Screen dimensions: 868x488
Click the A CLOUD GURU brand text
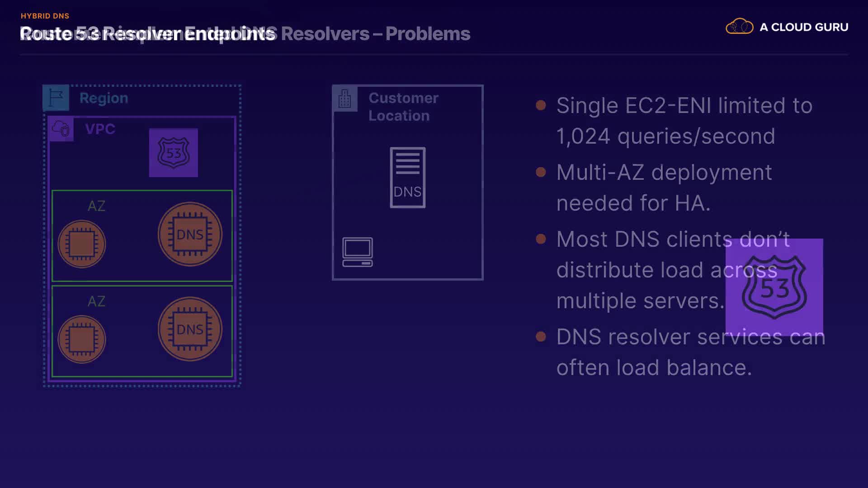coord(804,27)
